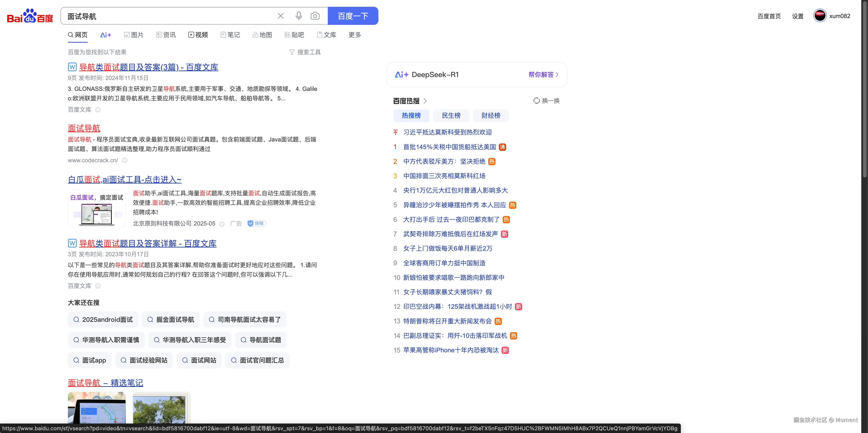The image size is (868, 433).
Task: Open the 面试导航 codecrack result link
Action: pos(84,128)
